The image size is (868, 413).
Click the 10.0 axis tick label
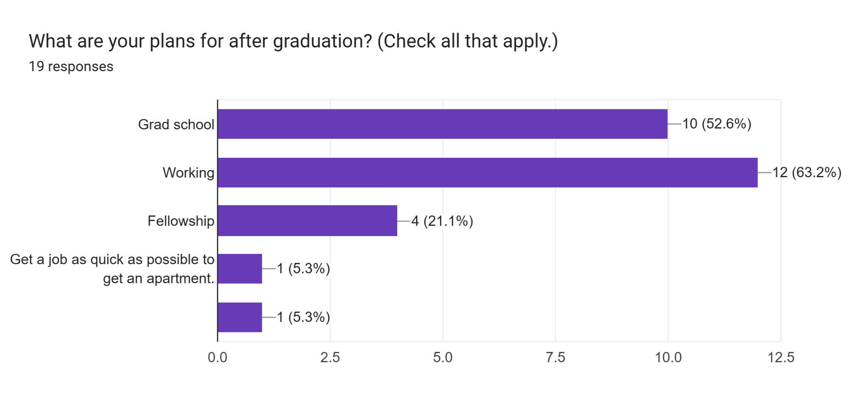click(668, 357)
